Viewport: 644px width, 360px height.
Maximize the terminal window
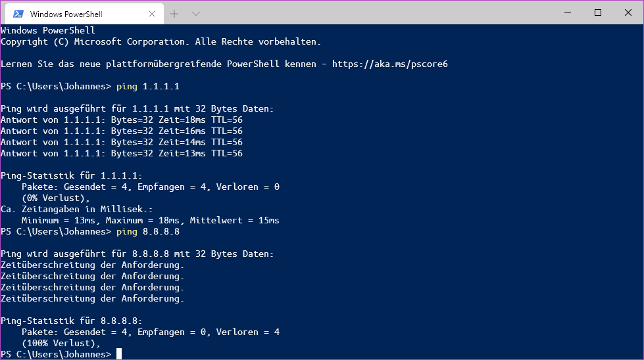tap(598, 12)
